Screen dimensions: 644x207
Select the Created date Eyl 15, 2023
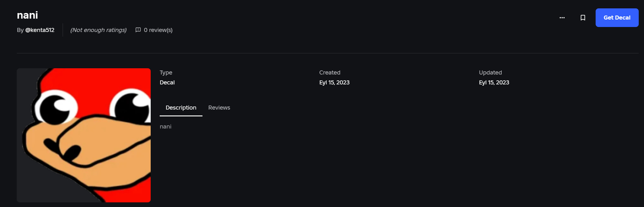(334, 83)
